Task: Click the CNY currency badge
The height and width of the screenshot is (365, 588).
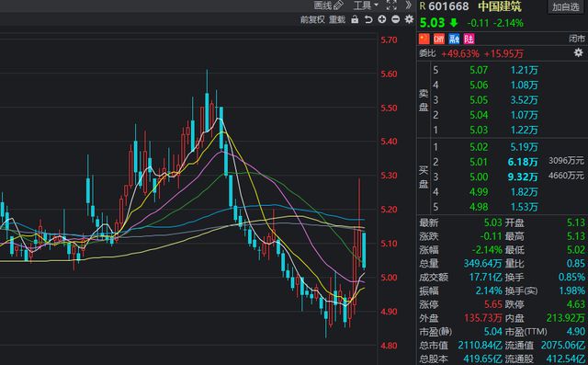Action: [x=439, y=39]
